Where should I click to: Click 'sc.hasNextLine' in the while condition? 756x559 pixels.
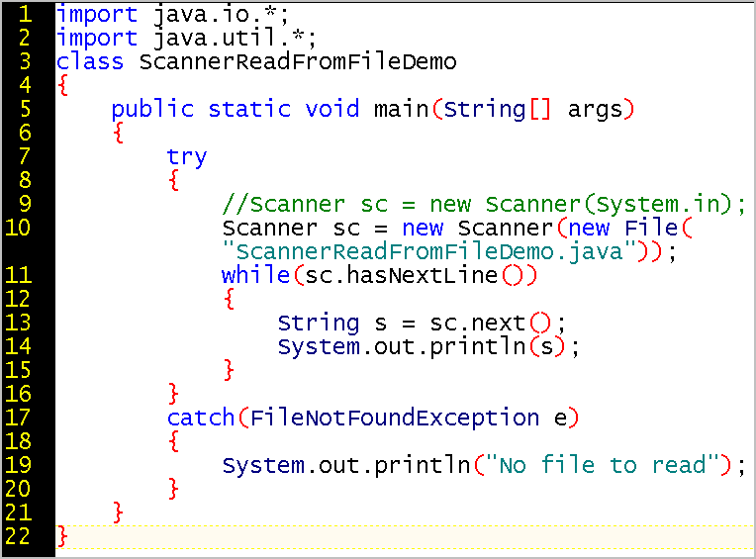tap(401, 275)
